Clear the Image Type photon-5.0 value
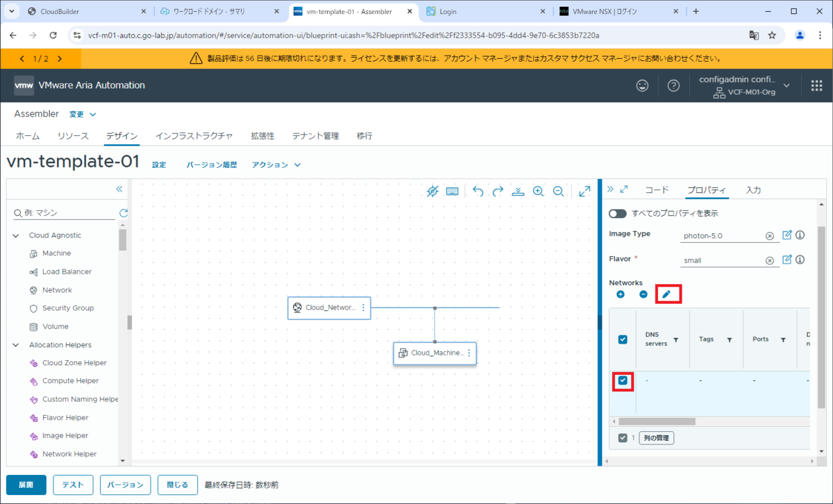The image size is (833, 504). click(769, 236)
